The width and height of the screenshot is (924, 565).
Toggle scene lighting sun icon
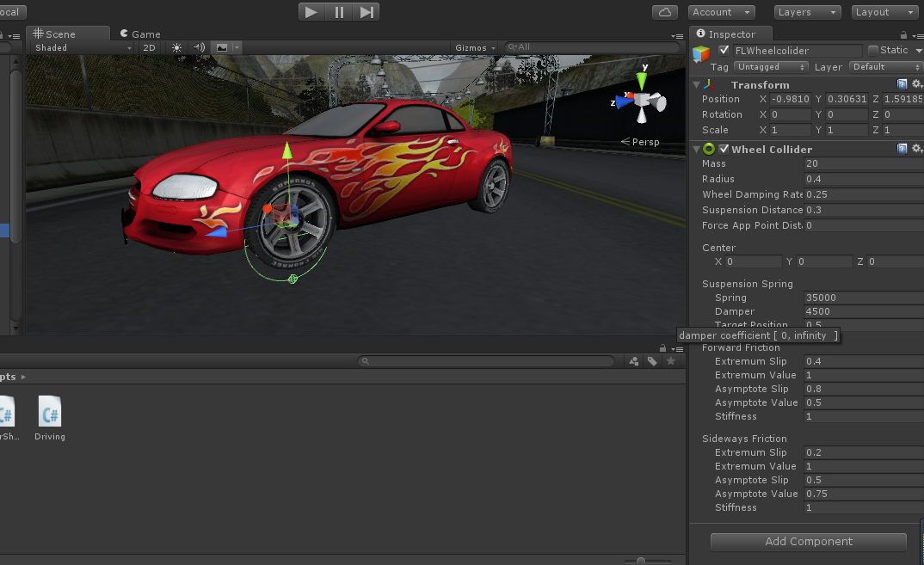tap(176, 47)
